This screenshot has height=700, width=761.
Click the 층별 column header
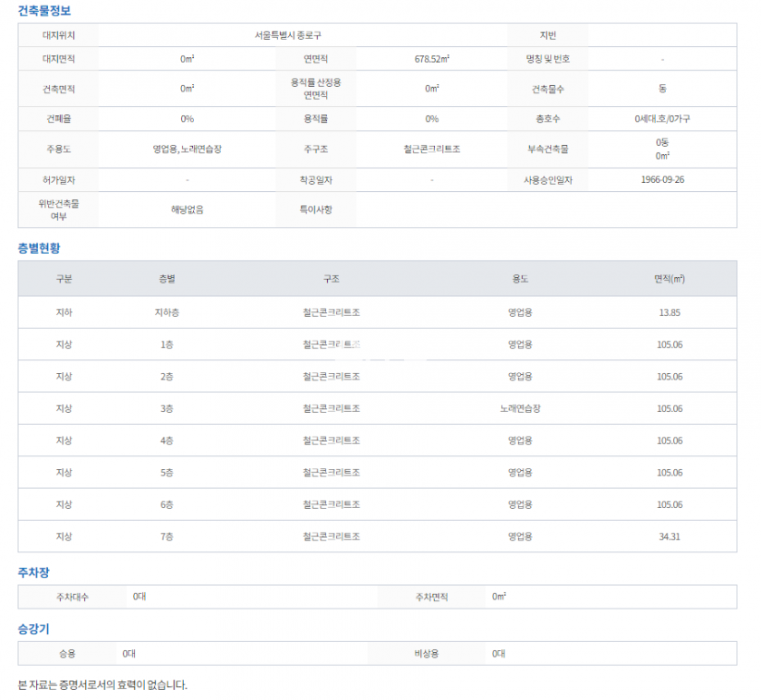167,279
